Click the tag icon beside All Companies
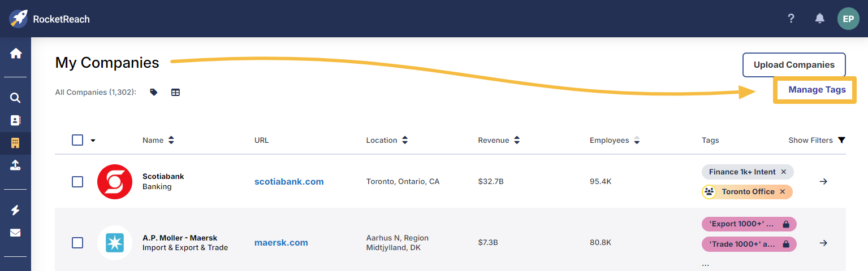Screen dimensions: 868x271 coord(154,92)
